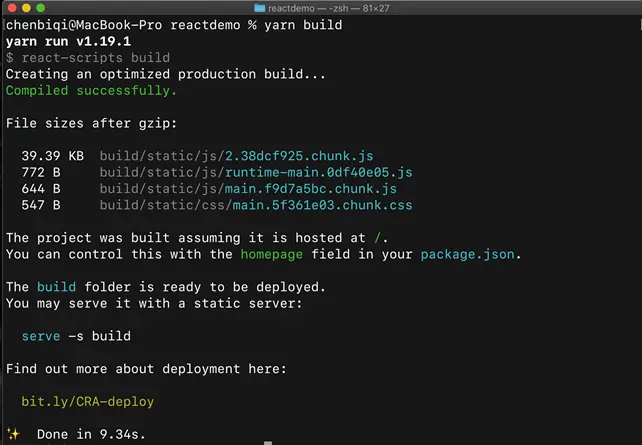Click the 'yarn run v1.19.1' line

tap(68, 41)
